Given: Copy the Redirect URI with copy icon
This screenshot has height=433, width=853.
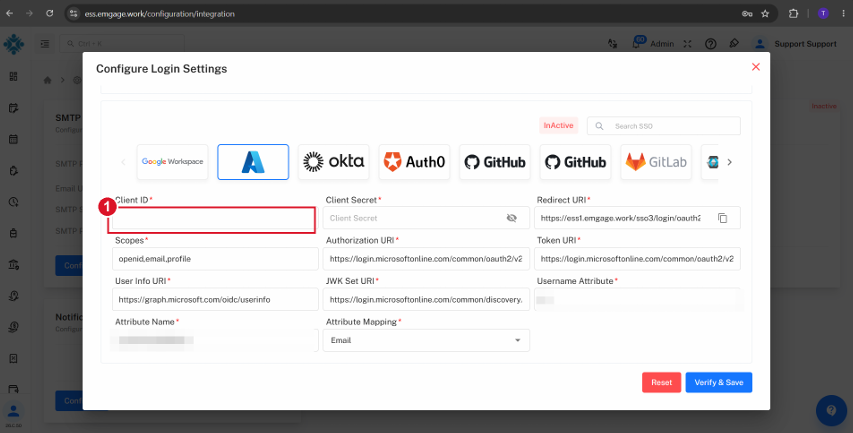Looking at the screenshot, I should [x=722, y=218].
